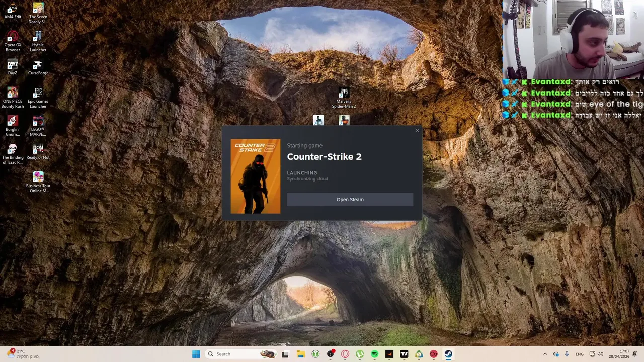644x362 pixels.
Task: Open Spotify from the taskbar
Action: pos(374,354)
